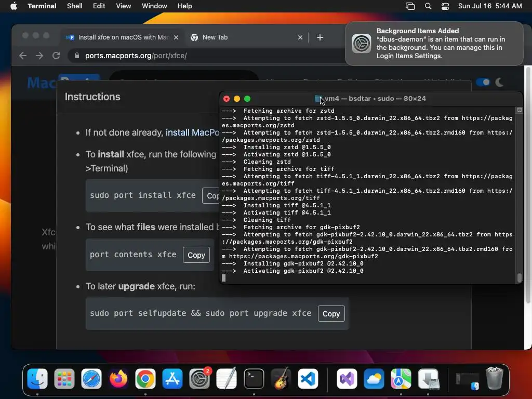This screenshot has width=532, height=399.
Task: Open the App Store dock icon
Action: click(172, 379)
